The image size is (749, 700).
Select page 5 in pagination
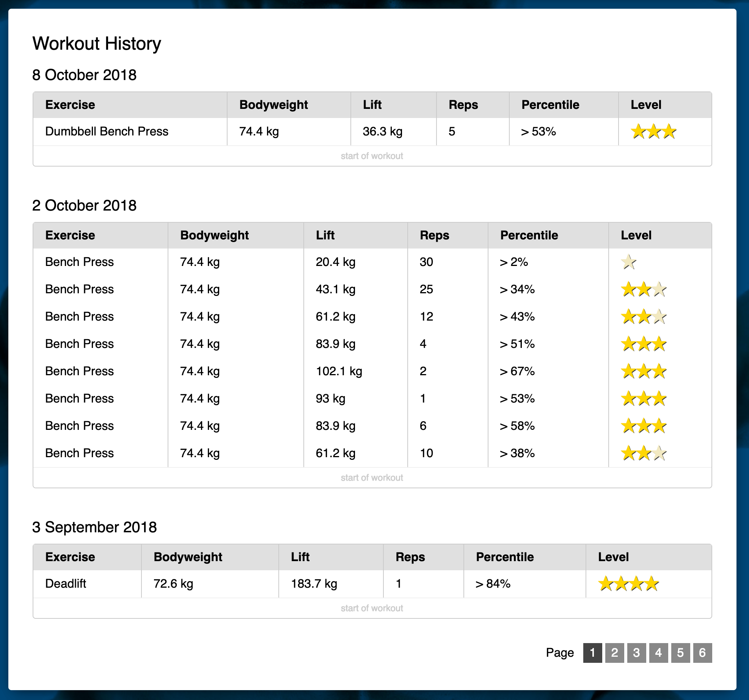coord(680,653)
